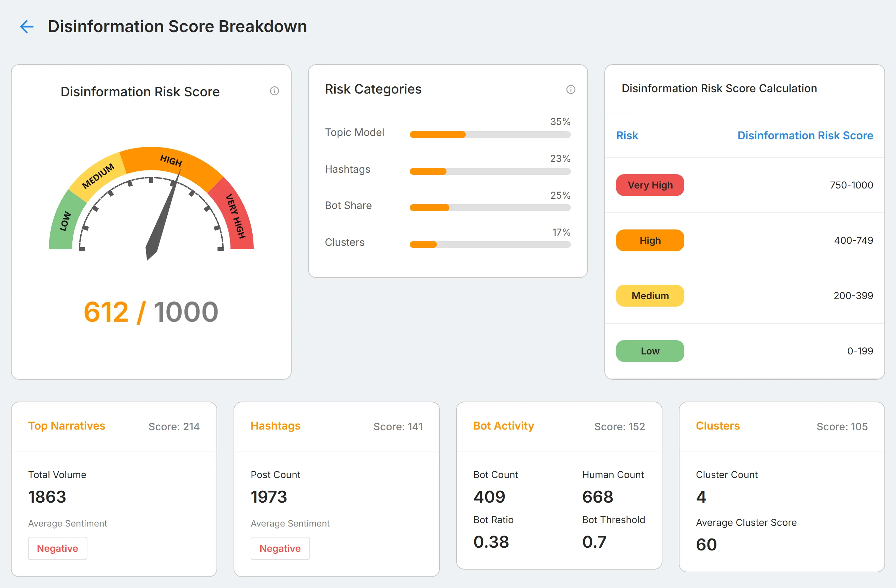Viewport: 896px width, 588px height.
Task: Select the 750-1000 score range
Action: (x=851, y=185)
